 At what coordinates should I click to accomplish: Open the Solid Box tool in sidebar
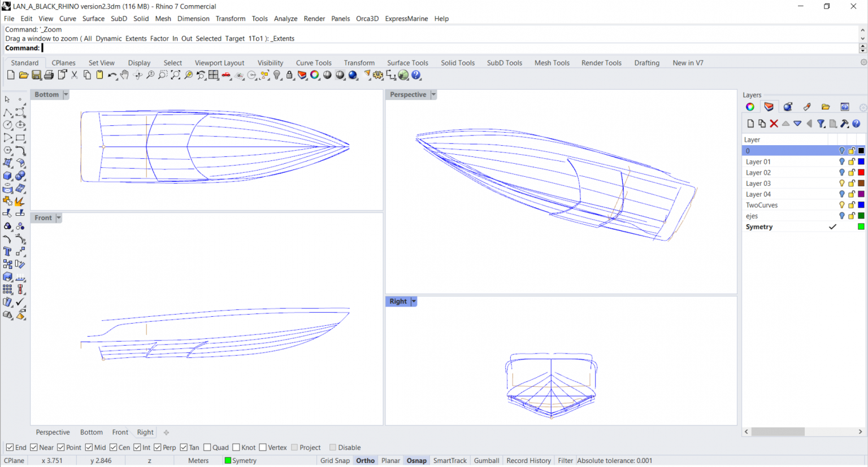[x=8, y=175]
